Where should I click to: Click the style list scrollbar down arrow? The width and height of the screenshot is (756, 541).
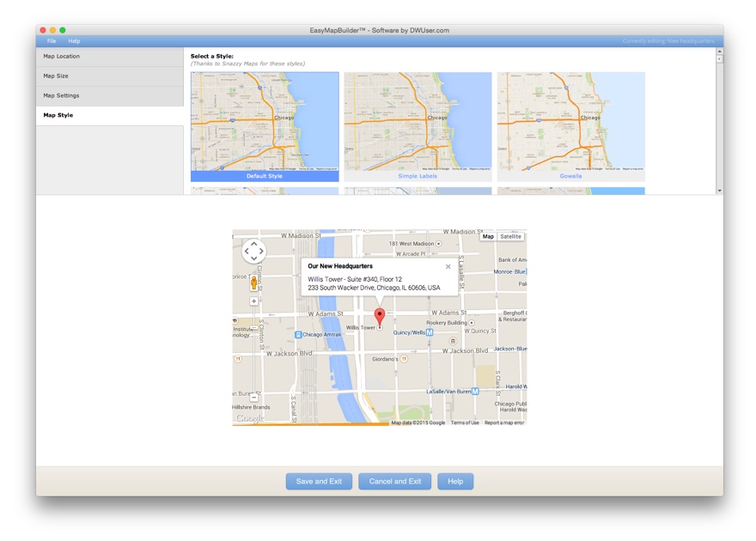719,191
